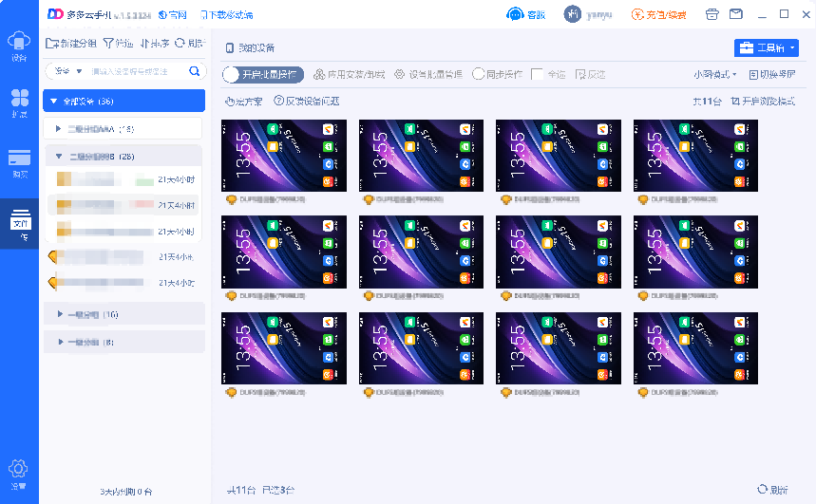Toggle the 开启批量操作 switch
The image size is (816, 504).
coord(263,74)
